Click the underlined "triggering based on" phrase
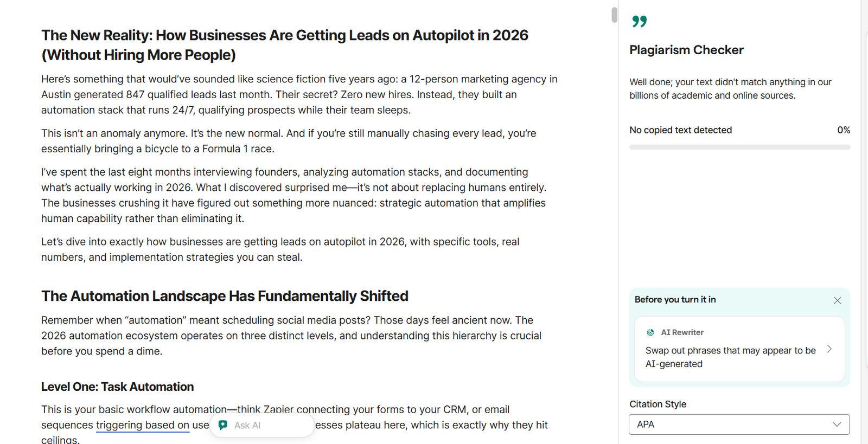The height and width of the screenshot is (444, 868). [142, 425]
